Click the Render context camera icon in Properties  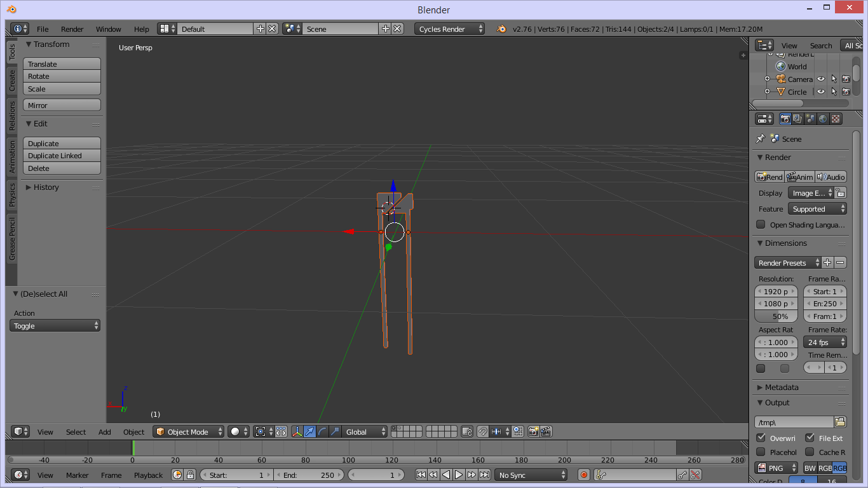(785, 119)
